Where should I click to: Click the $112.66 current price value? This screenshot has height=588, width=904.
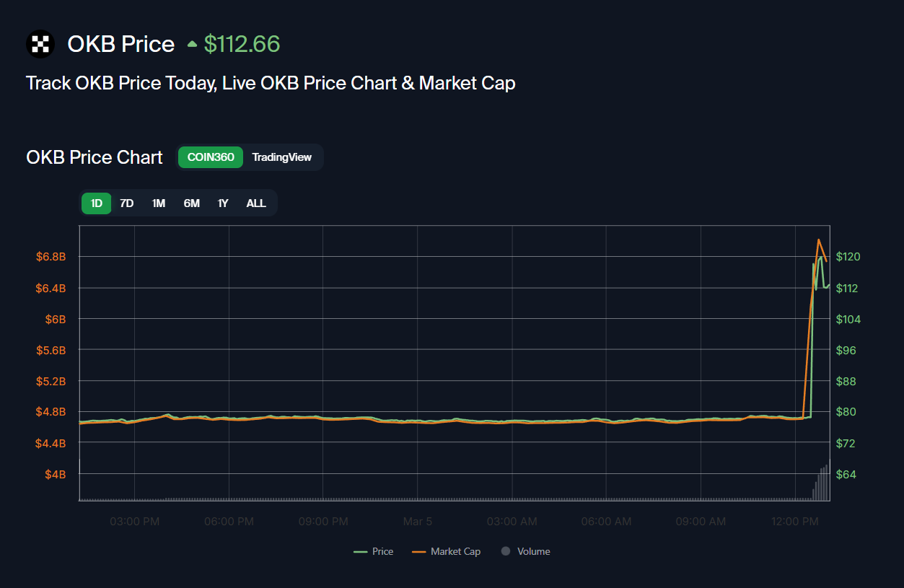[x=242, y=44]
